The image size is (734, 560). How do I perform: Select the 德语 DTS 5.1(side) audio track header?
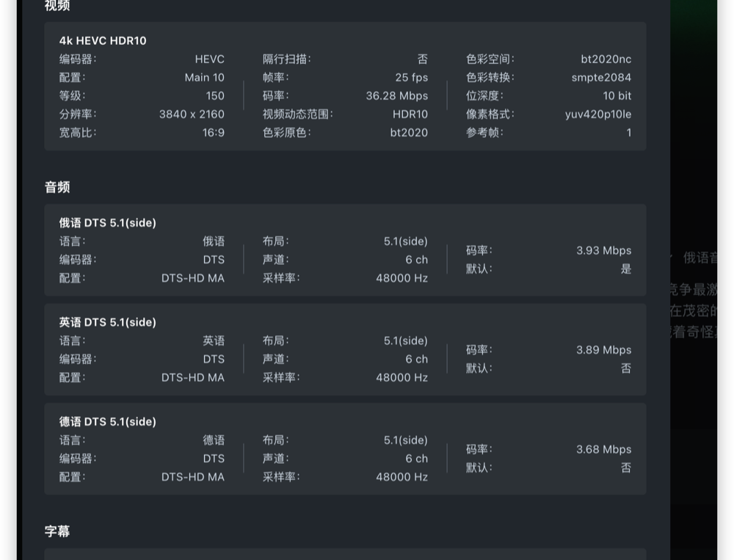pos(108,421)
